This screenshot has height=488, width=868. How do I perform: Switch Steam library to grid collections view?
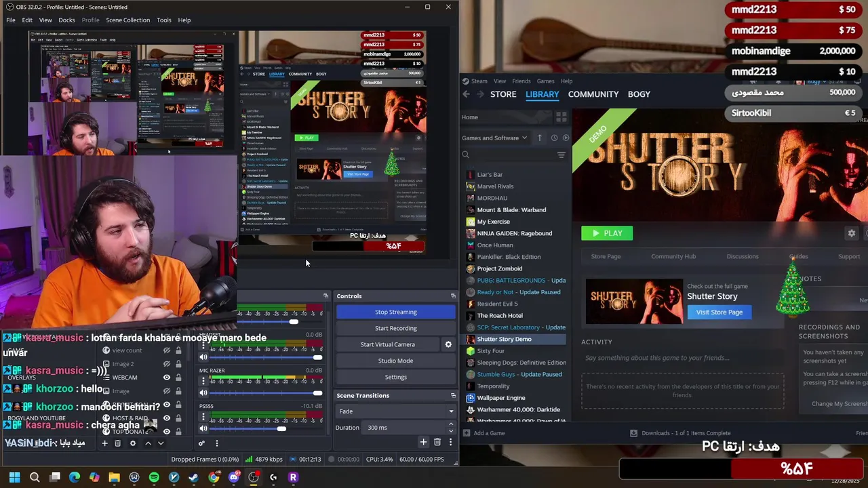(x=561, y=117)
